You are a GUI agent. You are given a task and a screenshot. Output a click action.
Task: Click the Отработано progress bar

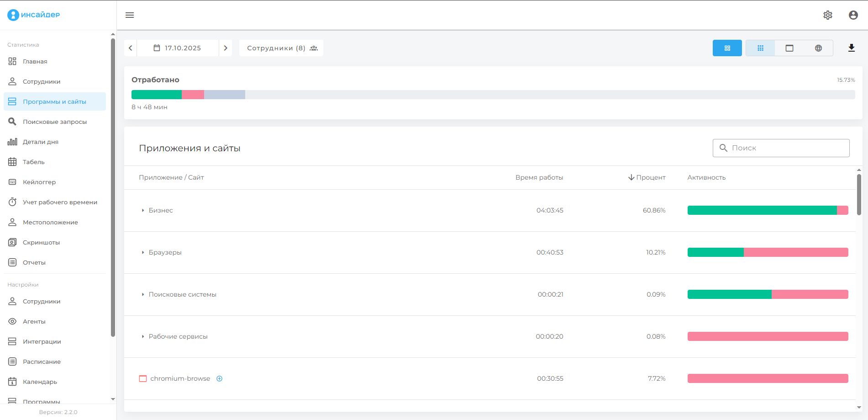493,95
